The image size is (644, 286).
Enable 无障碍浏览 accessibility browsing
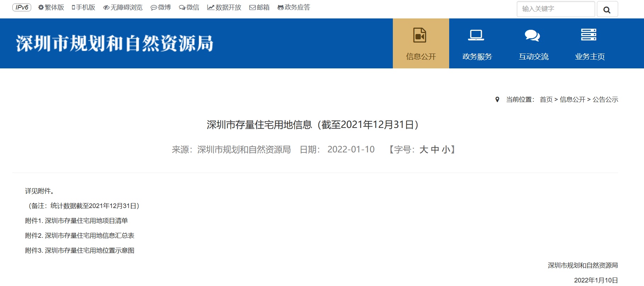123,7
